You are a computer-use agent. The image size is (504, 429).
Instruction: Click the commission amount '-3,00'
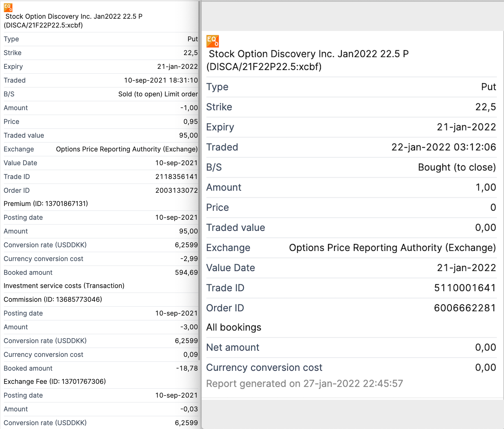189,327
